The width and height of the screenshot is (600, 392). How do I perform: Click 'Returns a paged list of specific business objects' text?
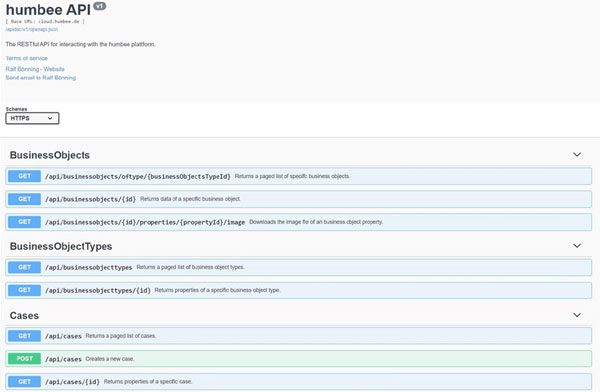[292, 176]
